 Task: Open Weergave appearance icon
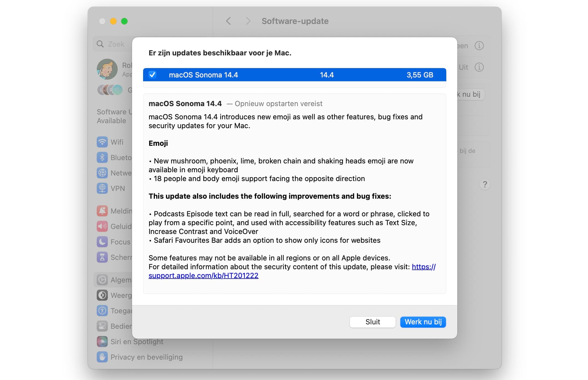point(102,295)
